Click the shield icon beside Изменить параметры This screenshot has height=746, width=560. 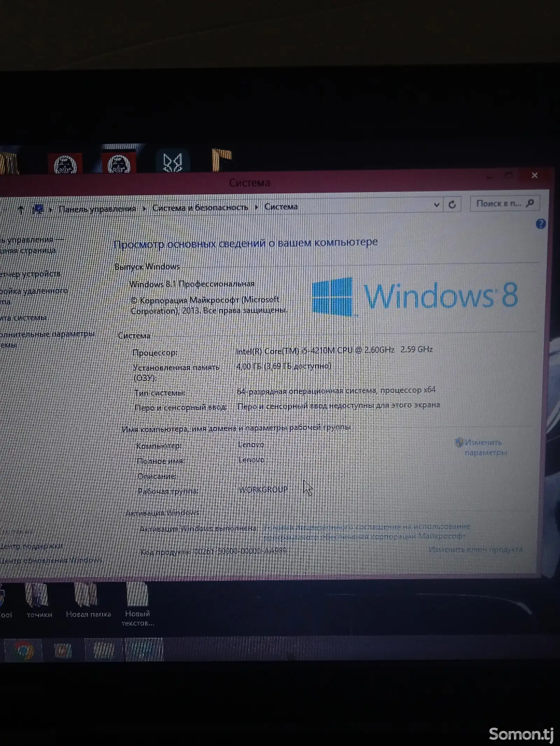coord(458,443)
